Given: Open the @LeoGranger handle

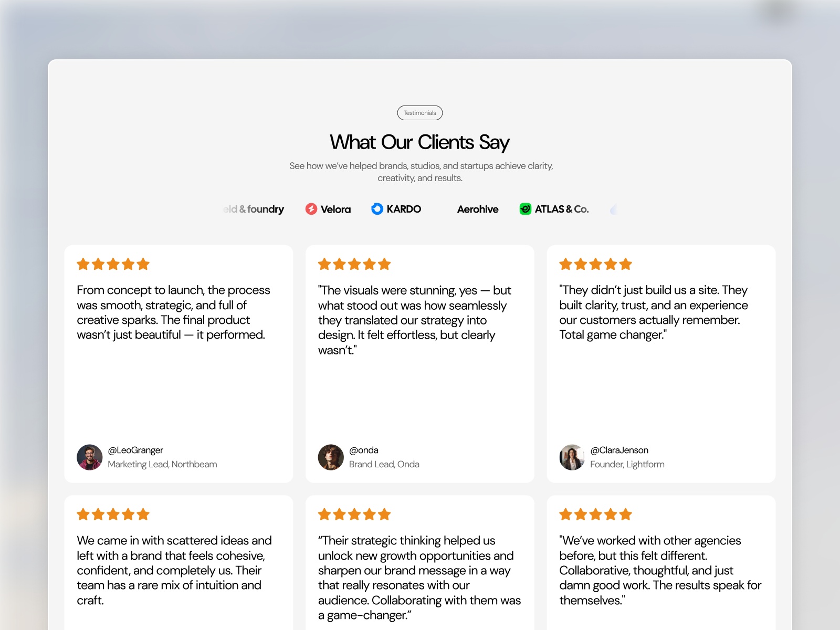Looking at the screenshot, I should coord(135,450).
